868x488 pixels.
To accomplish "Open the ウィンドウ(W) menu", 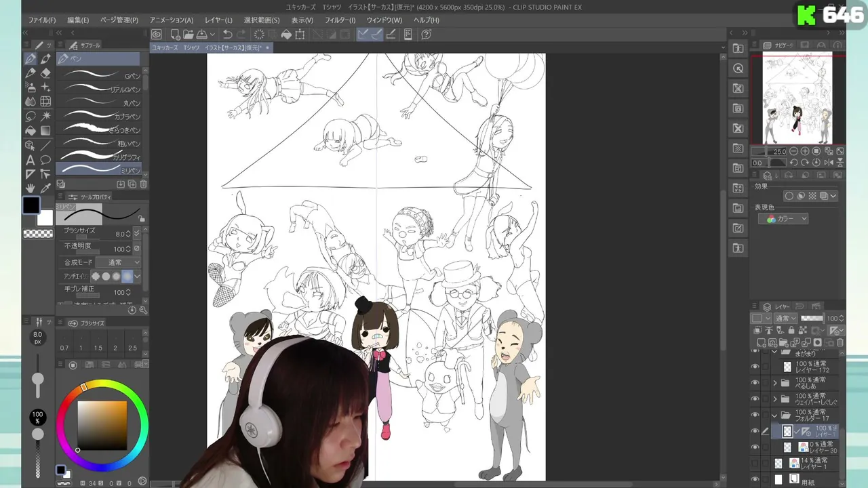I will pos(384,20).
